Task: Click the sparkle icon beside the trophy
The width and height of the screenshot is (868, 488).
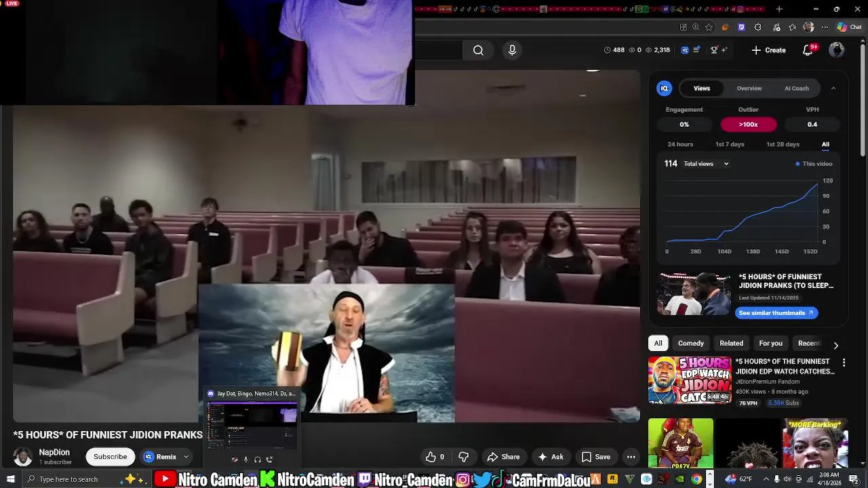Action: coord(724,50)
